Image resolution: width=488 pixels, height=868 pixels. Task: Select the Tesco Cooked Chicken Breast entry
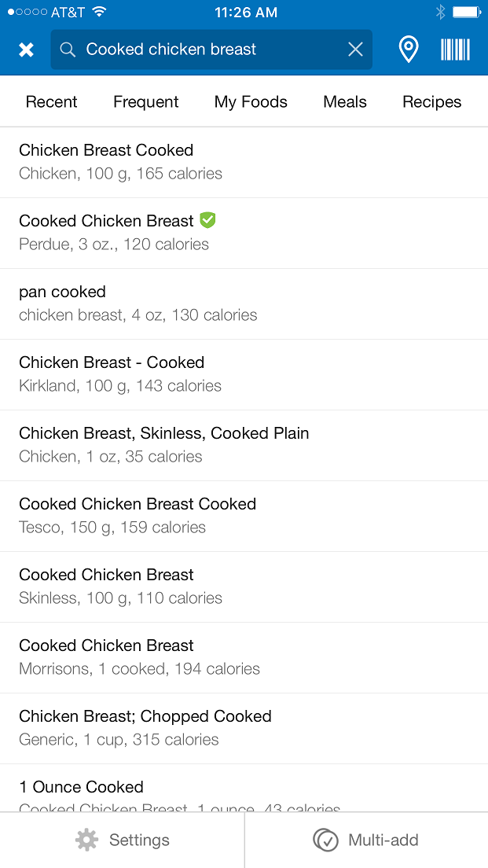(244, 516)
